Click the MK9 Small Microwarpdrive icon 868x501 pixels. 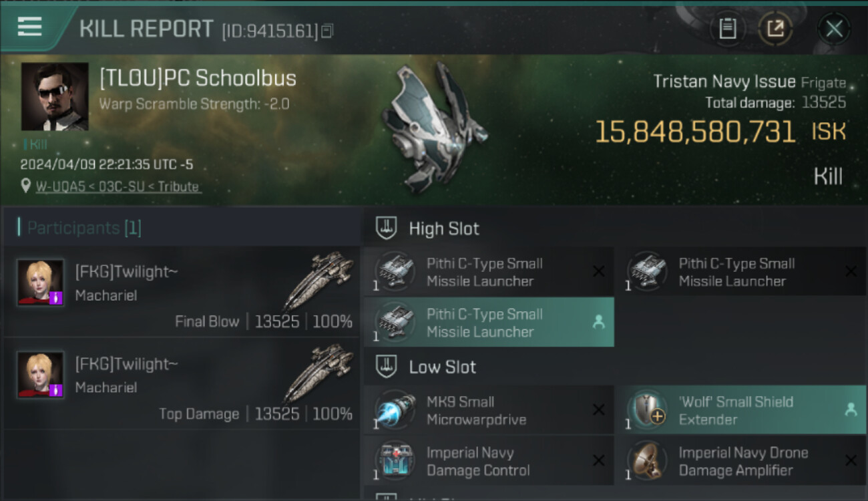pyautogui.click(x=395, y=411)
